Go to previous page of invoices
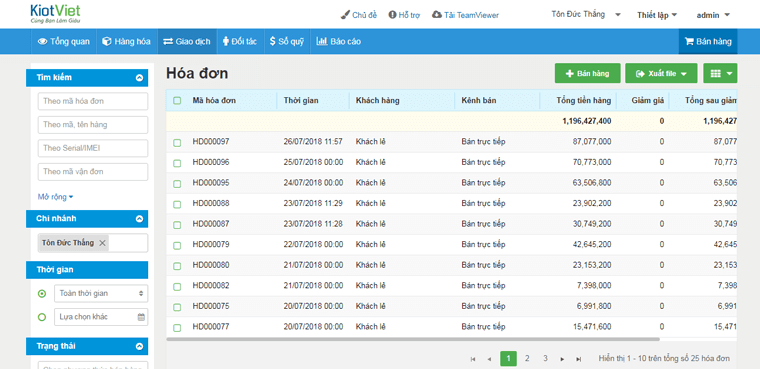The image size is (760, 369). [489, 359]
